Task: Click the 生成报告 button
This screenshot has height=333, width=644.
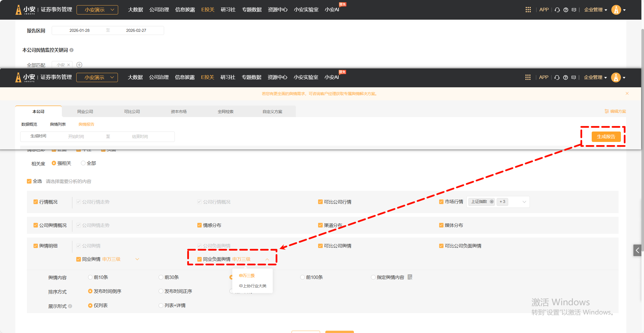Action: 606,136
